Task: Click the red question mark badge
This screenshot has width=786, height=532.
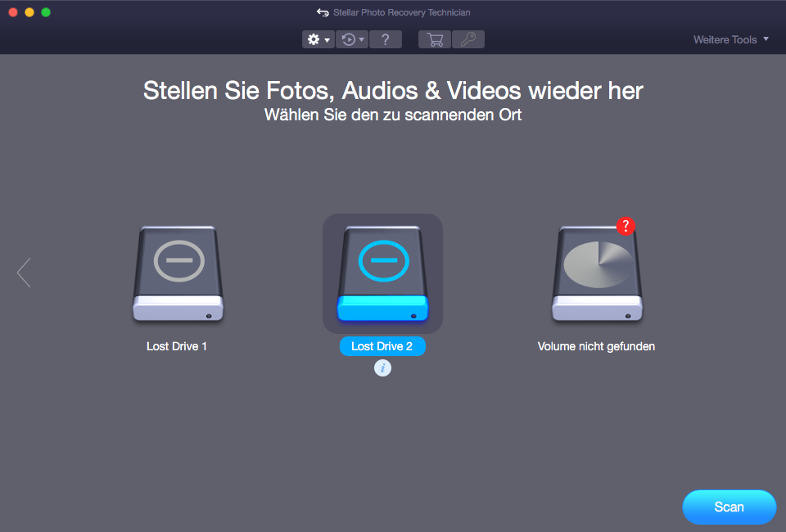Action: 626,226
